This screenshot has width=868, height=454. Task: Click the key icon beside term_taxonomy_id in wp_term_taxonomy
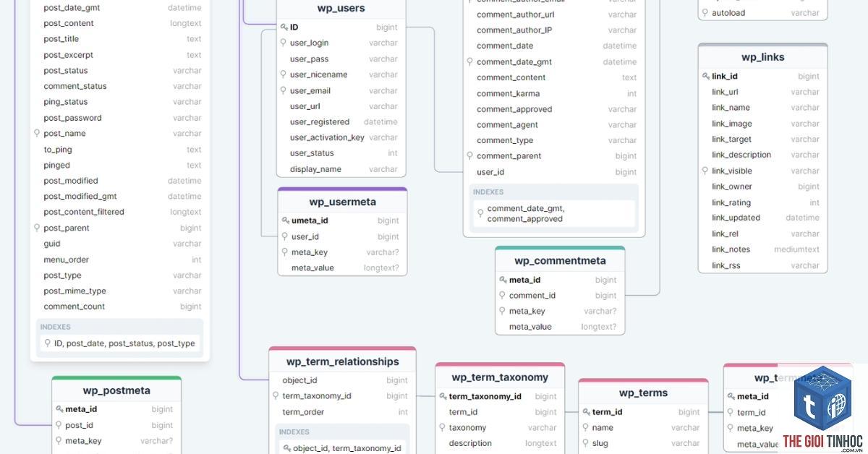click(443, 396)
